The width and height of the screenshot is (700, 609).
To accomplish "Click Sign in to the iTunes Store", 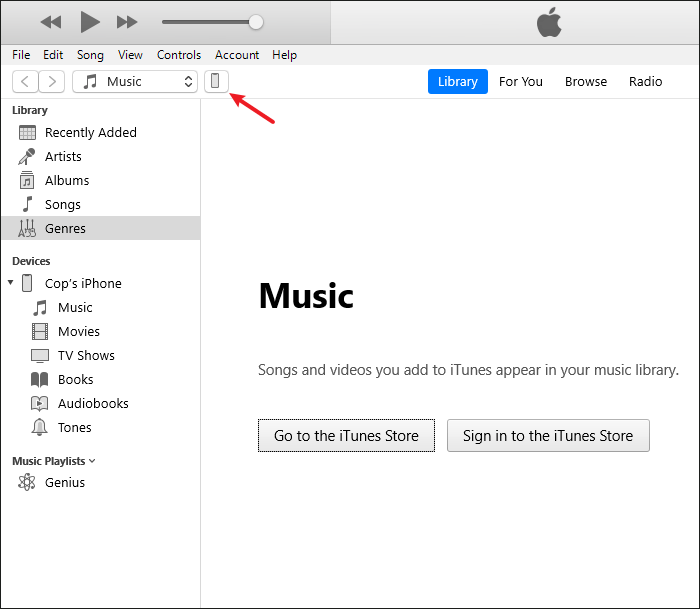I will (548, 435).
